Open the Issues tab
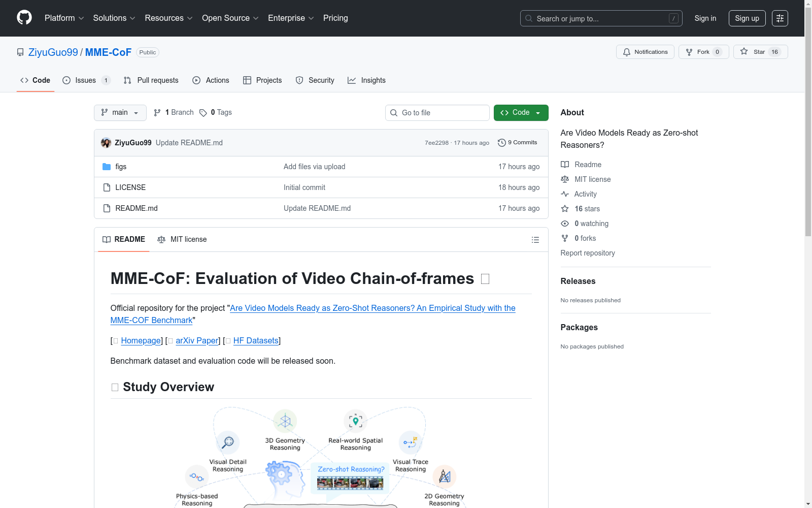This screenshot has width=812, height=508. point(86,80)
